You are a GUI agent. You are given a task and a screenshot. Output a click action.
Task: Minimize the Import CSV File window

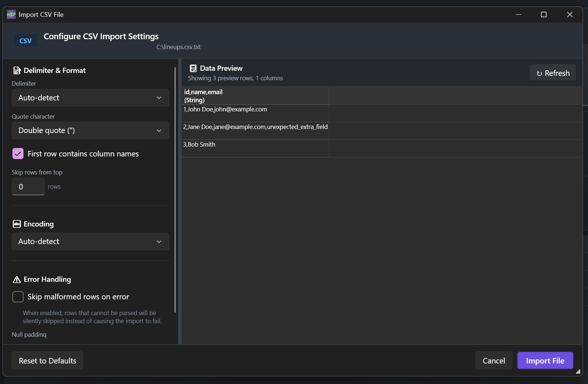point(518,15)
